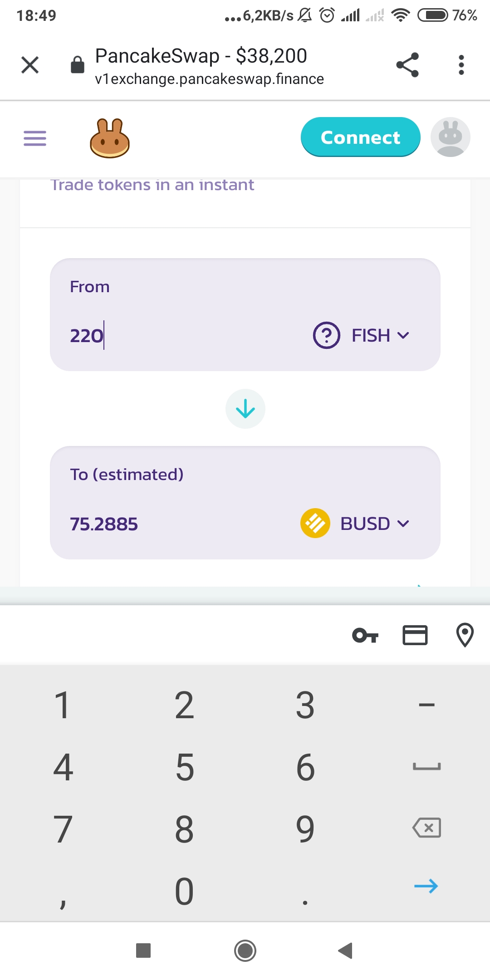Open saved addresses location icon
Image resolution: width=490 pixels, height=980 pixels.
coord(465,635)
